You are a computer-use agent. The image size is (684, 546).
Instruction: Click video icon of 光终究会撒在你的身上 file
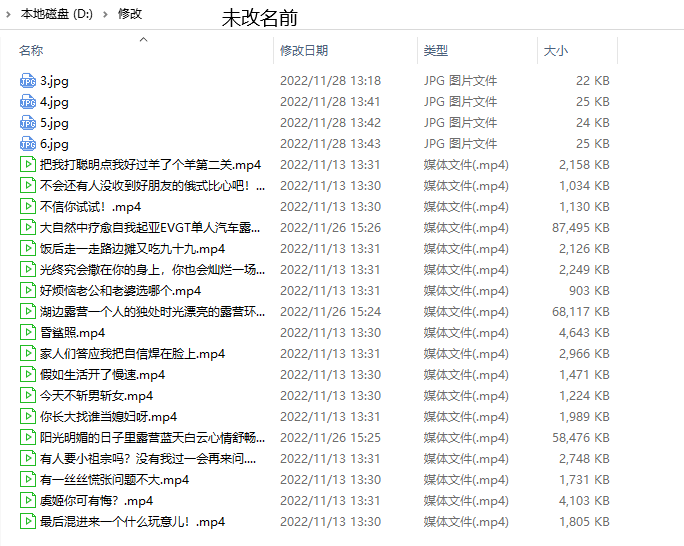click(28, 270)
